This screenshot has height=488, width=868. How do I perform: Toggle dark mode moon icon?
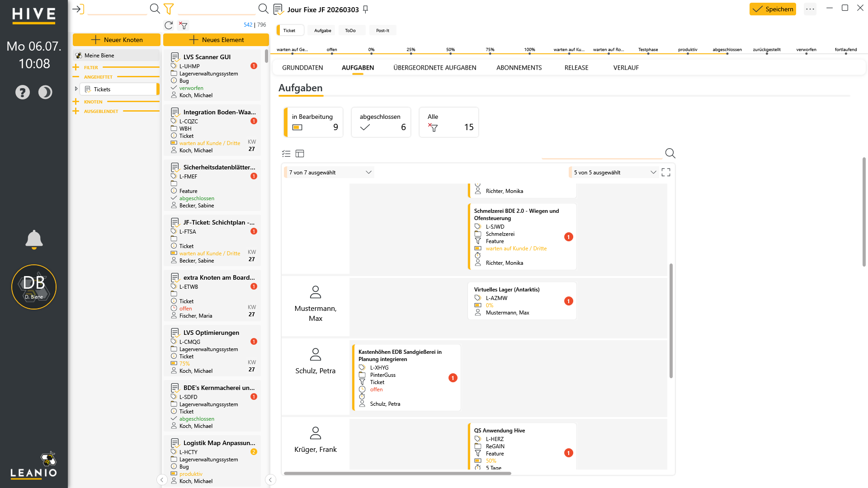tap(45, 92)
